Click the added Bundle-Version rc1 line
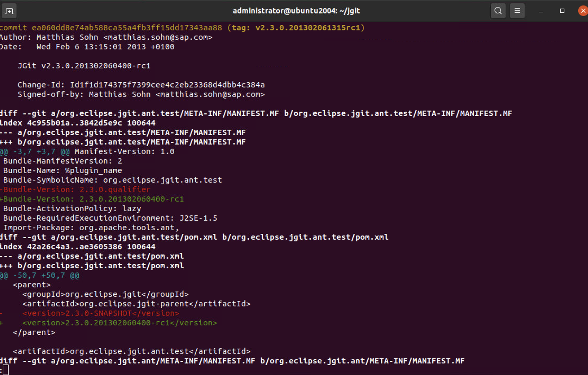 click(x=92, y=199)
